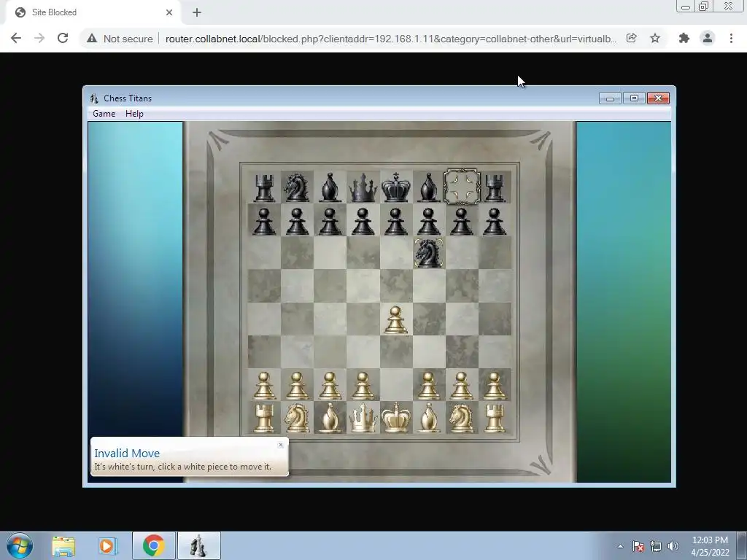
Task: Select the white pawn on h2
Action: click(x=495, y=385)
